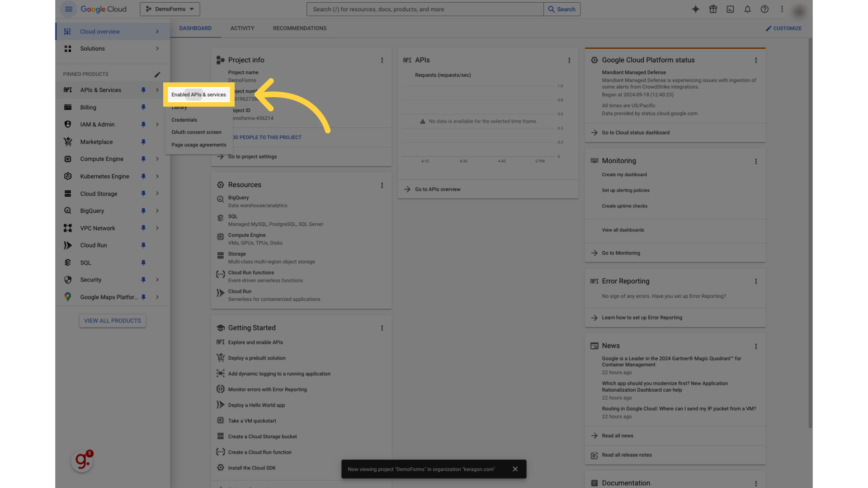Select Enabled APIs & services menu entry
Image resolution: width=868 pixels, height=488 pixels.
[x=198, y=94]
